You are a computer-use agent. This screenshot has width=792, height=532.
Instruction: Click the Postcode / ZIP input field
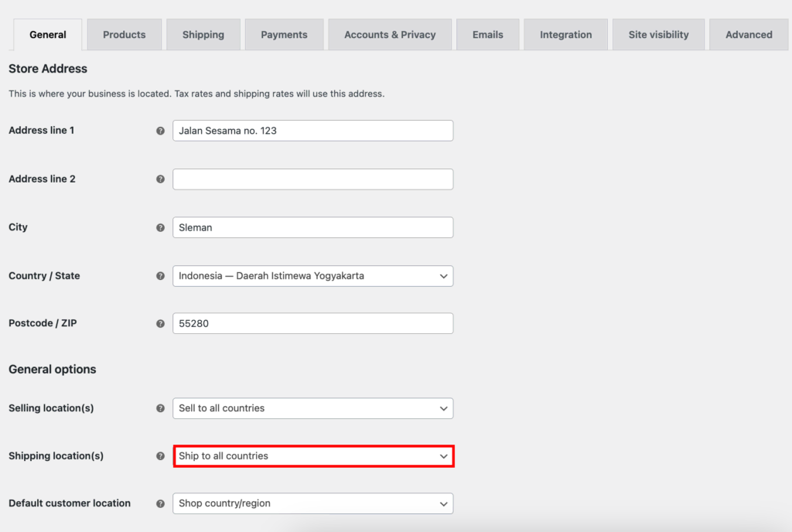pyautogui.click(x=312, y=324)
